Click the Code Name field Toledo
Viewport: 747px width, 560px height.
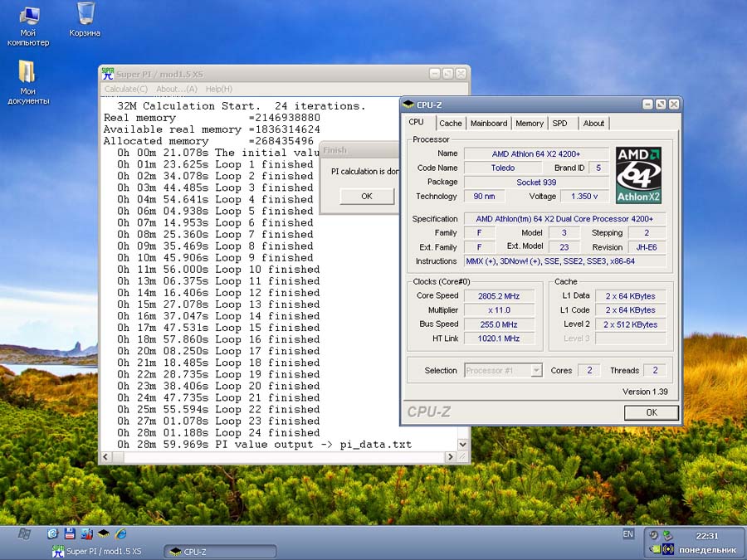point(503,168)
